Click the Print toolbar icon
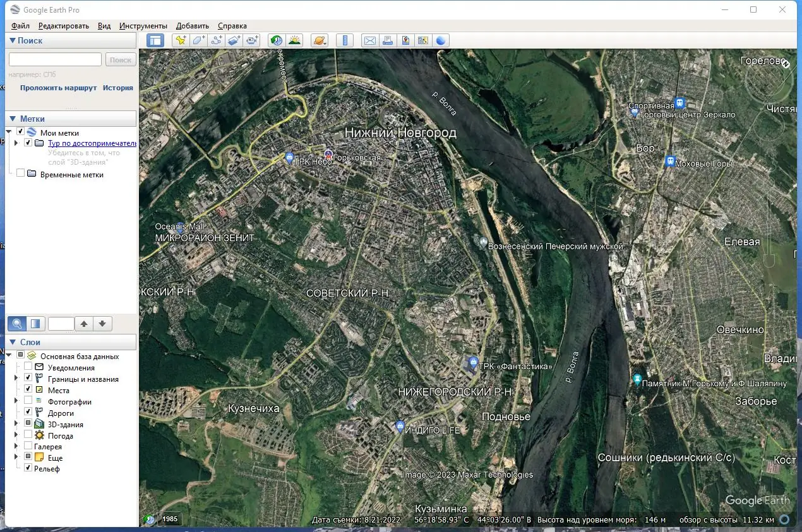802x532 pixels. tap(388, 40)
